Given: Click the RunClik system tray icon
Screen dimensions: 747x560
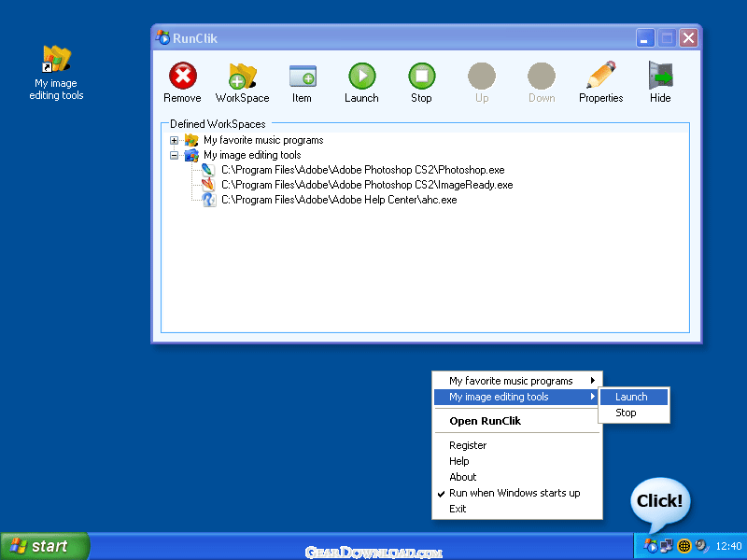Looking at the screenshot, I should pos(650,546).
